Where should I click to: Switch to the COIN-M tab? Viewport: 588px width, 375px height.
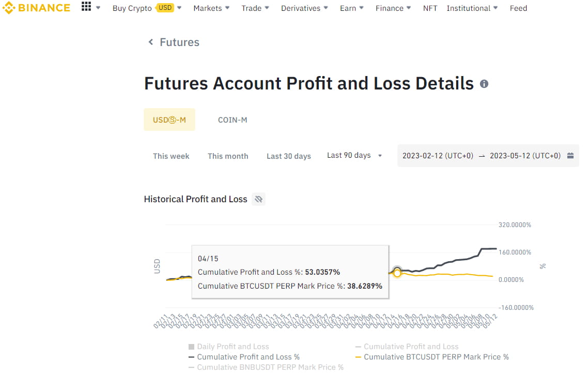[x=233, y=120]
